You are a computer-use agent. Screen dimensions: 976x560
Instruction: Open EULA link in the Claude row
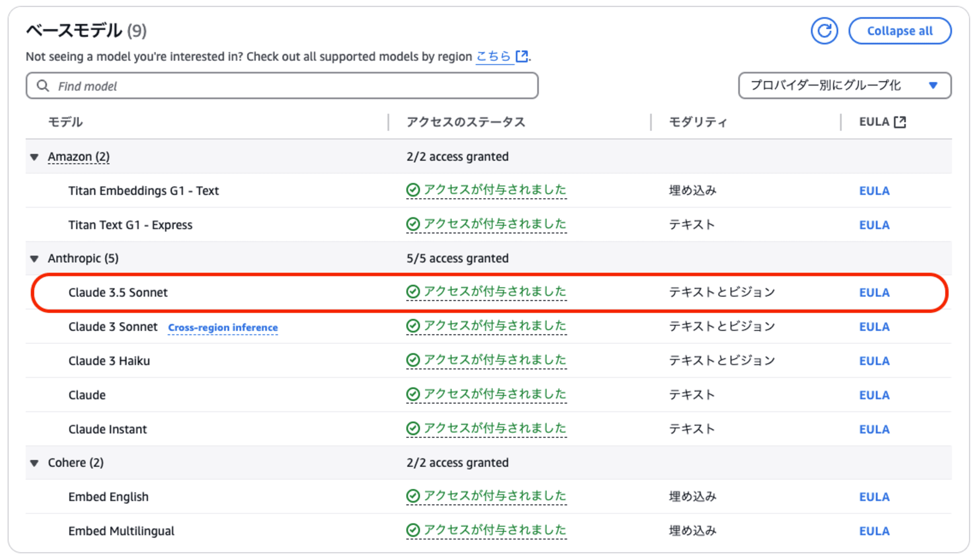pos(874,395)
